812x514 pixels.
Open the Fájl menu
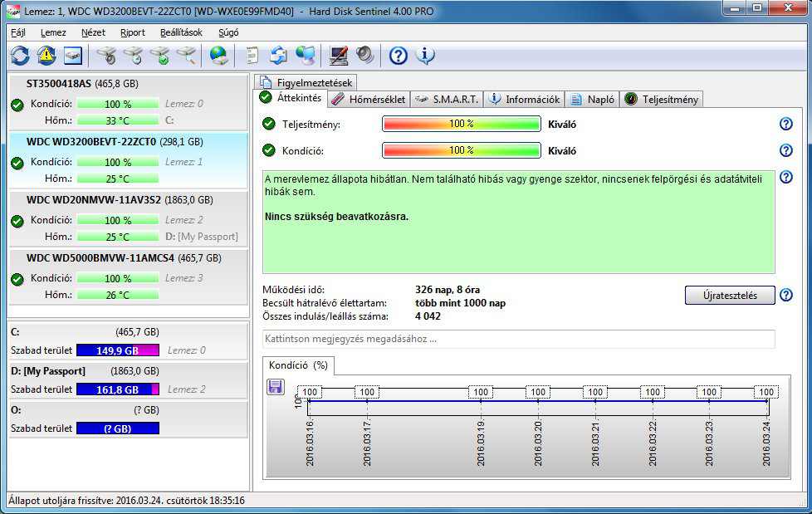(18, 32)
